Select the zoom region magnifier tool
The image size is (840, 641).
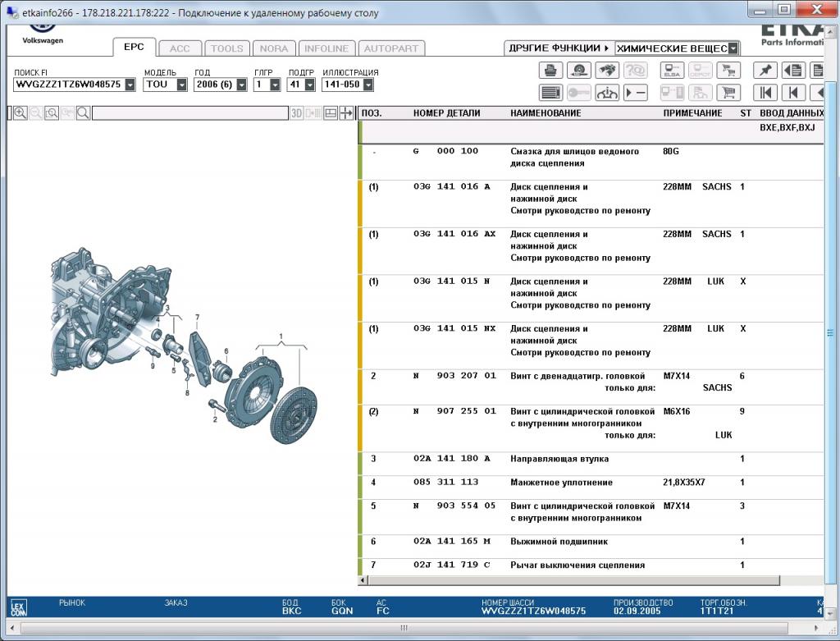(52, 113)
